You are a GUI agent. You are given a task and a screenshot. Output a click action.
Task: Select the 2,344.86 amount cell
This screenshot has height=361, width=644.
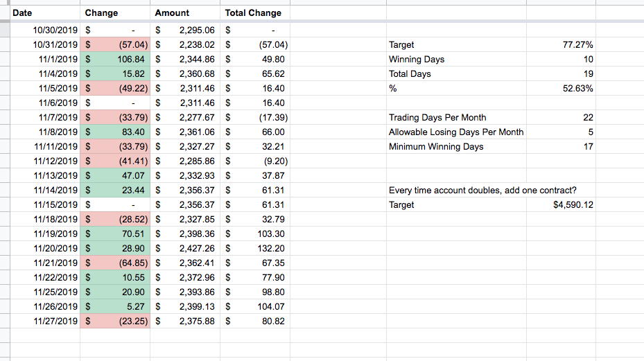coord(185,59)
